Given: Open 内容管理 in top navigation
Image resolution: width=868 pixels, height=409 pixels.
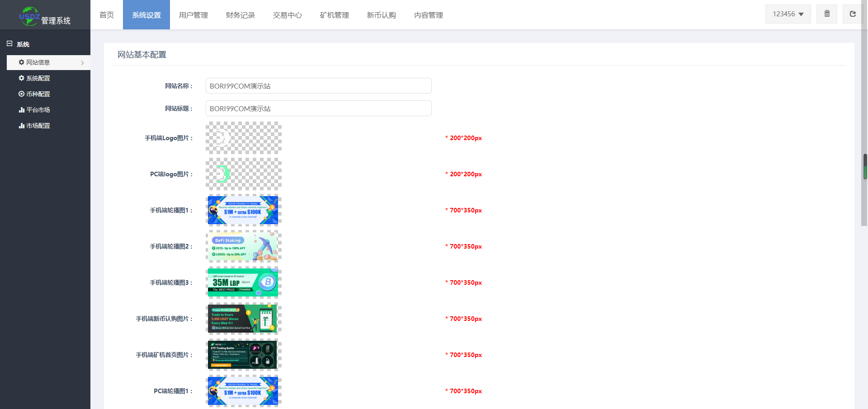Looking at the screenshot, I should (x=429, y=15).
